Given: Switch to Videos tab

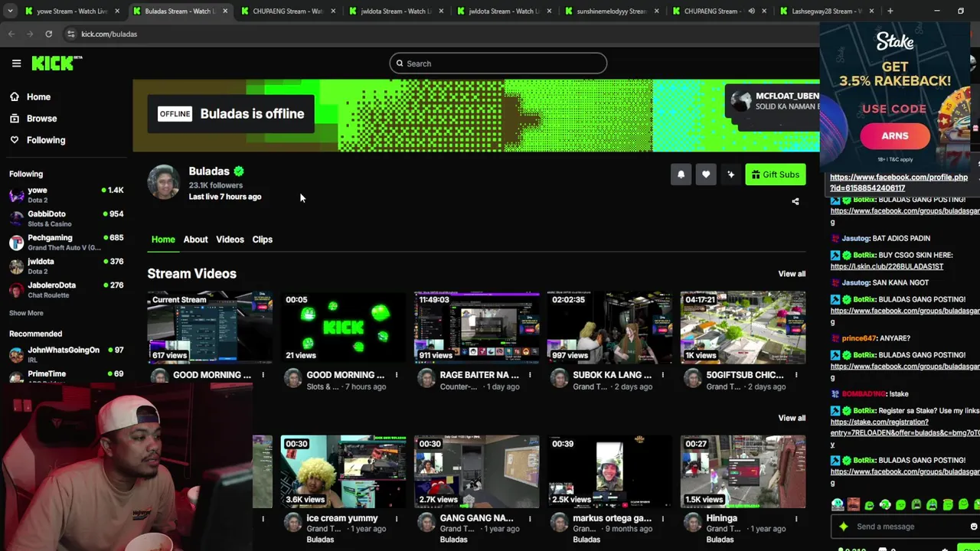Looking at the screenshot, I should point(230,240).
